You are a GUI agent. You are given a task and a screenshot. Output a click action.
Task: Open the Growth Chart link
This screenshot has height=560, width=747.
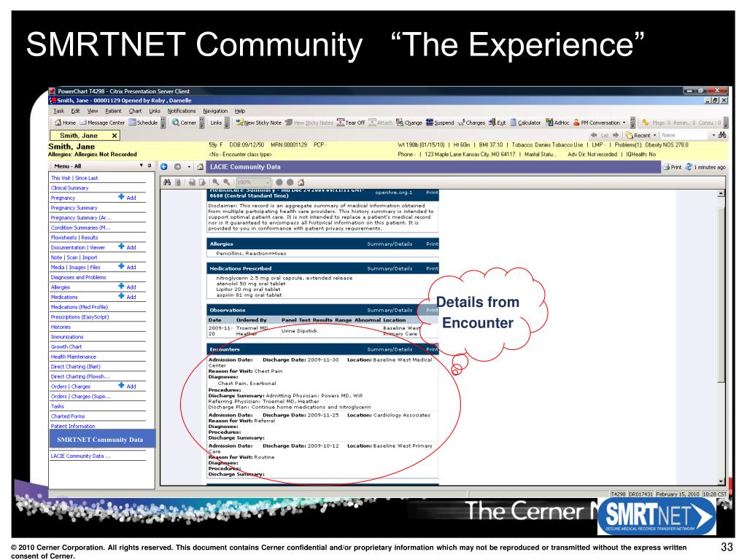66,346
